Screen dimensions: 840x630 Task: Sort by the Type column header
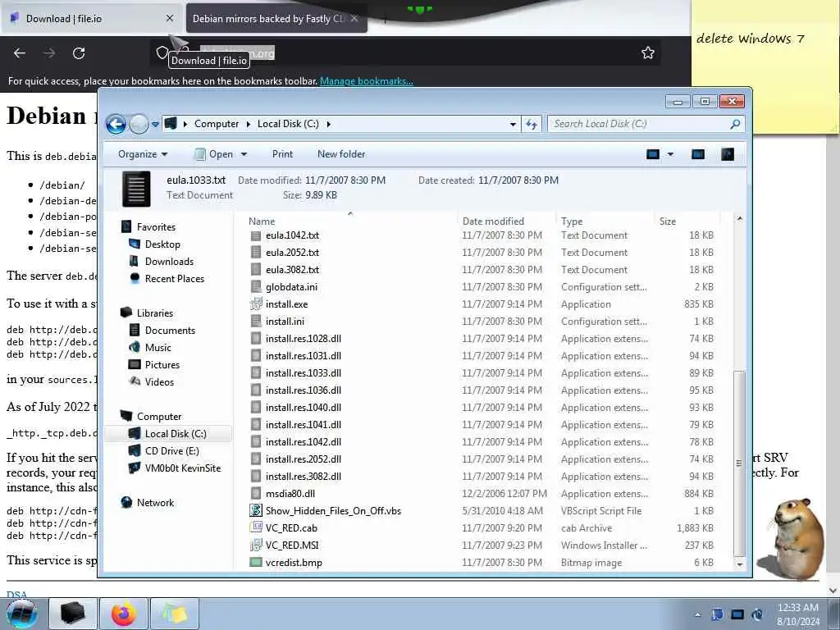(x=572, y=221)
